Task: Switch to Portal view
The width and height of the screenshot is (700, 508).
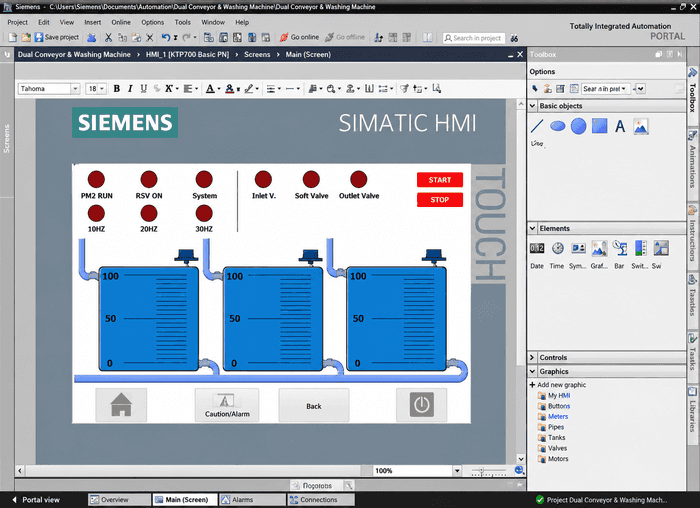Action: tap(36, 500)
